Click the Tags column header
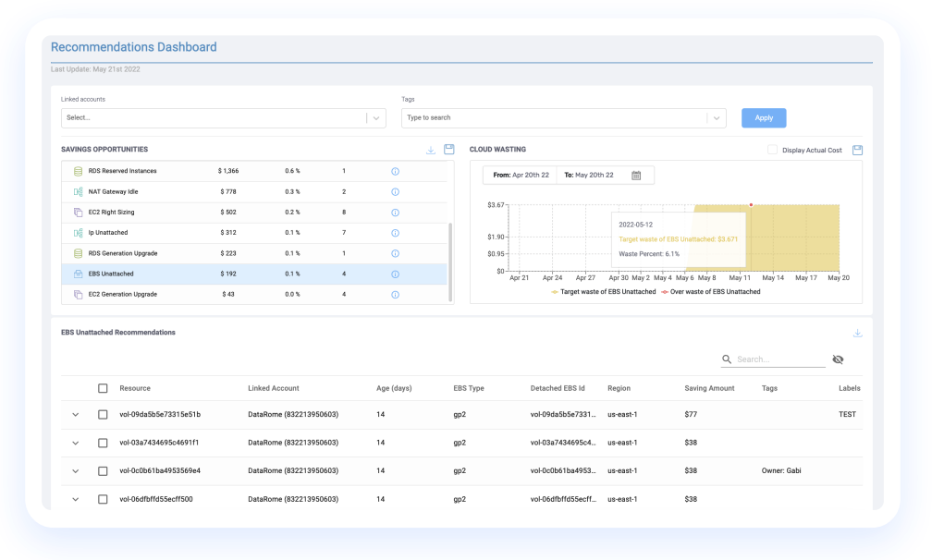The width and height of the screenshot is (932, 560). pyautogui.click(x=769, y=388)
